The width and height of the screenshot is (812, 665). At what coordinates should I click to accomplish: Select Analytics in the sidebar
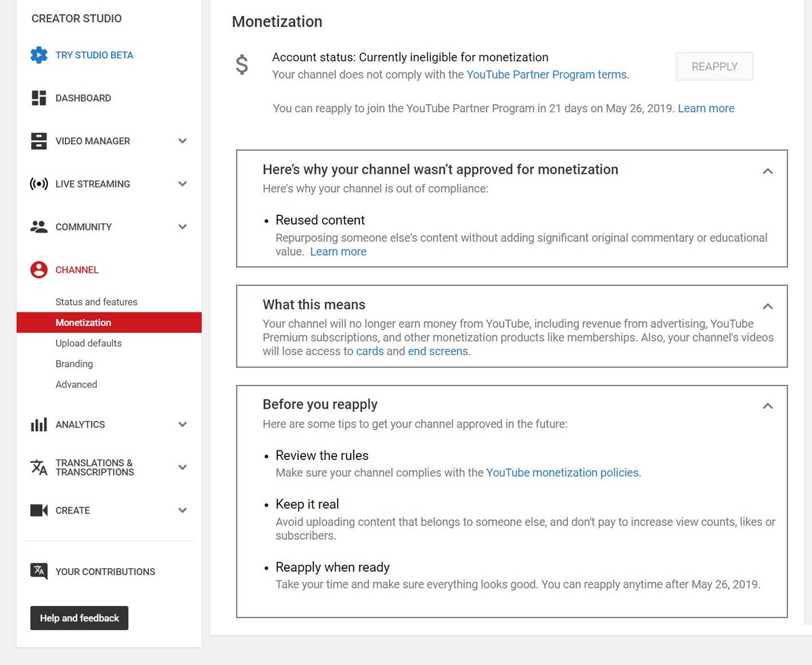click(81, 425)
